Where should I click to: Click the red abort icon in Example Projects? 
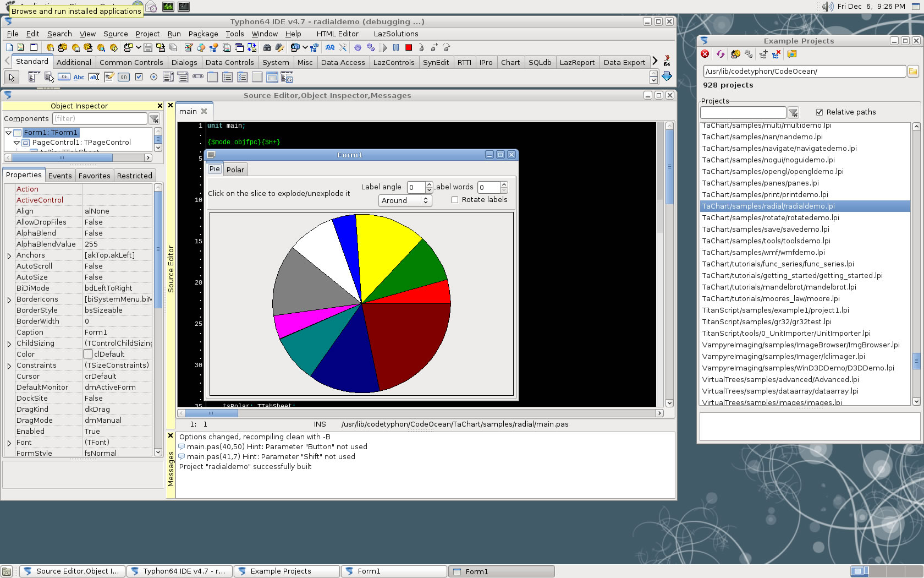705,54
